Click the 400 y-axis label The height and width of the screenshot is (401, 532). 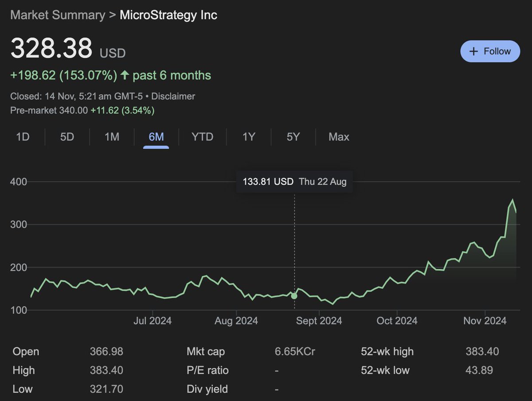[19, 182]
